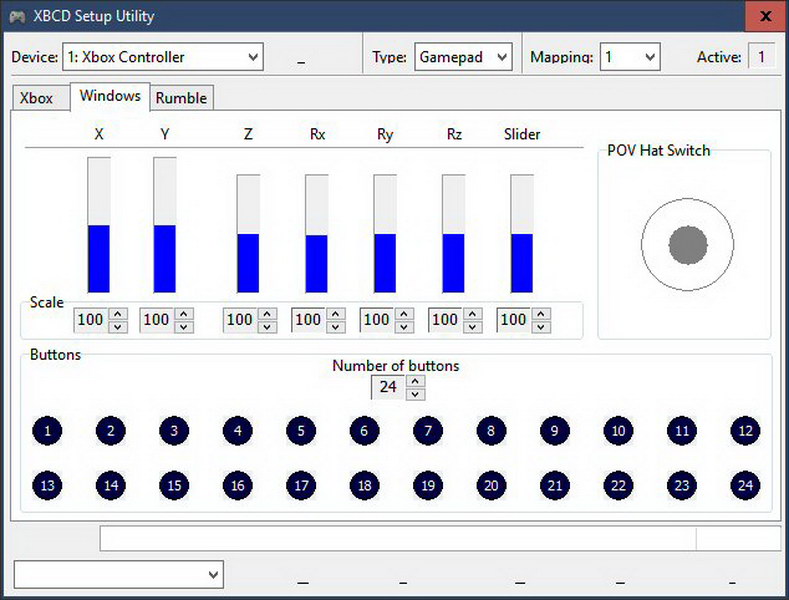Click button indicator 15
Viewport: 789px width, 600px height.
(174, 485)
